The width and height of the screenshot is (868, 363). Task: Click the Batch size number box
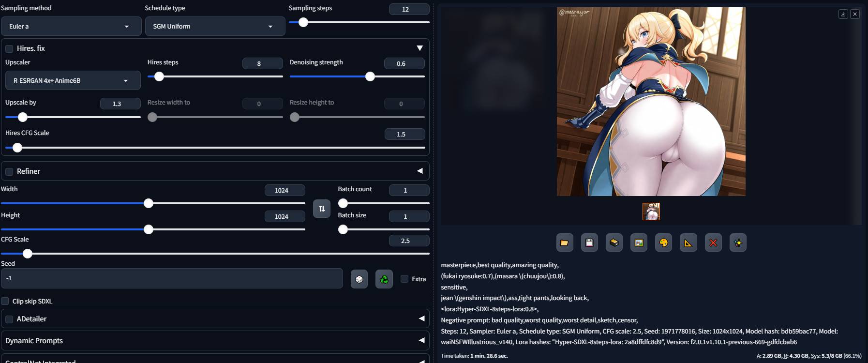(x=409, y=216)
